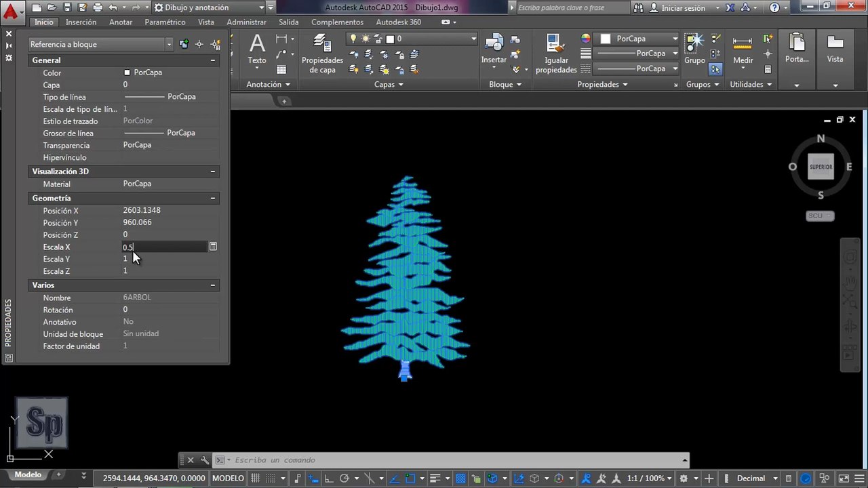This screenshot has width=868, height=488.
Task: Switch to the Inserción ribbon tab
Action: [81, 22]
